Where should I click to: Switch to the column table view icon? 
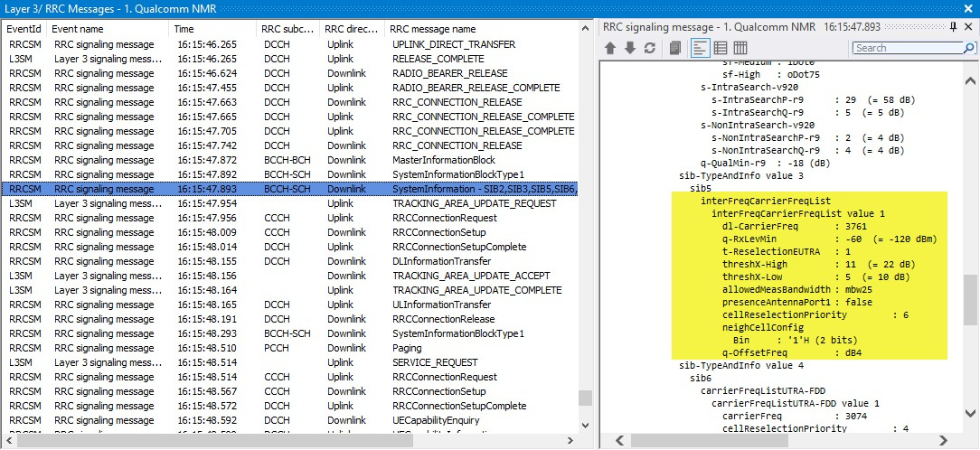tap(740, 48)
